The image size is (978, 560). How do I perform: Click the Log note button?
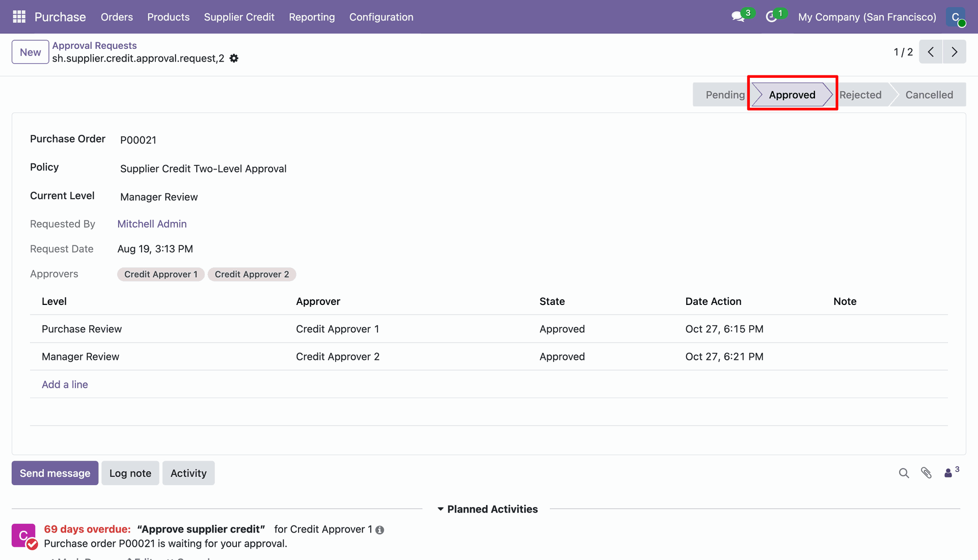130,473
